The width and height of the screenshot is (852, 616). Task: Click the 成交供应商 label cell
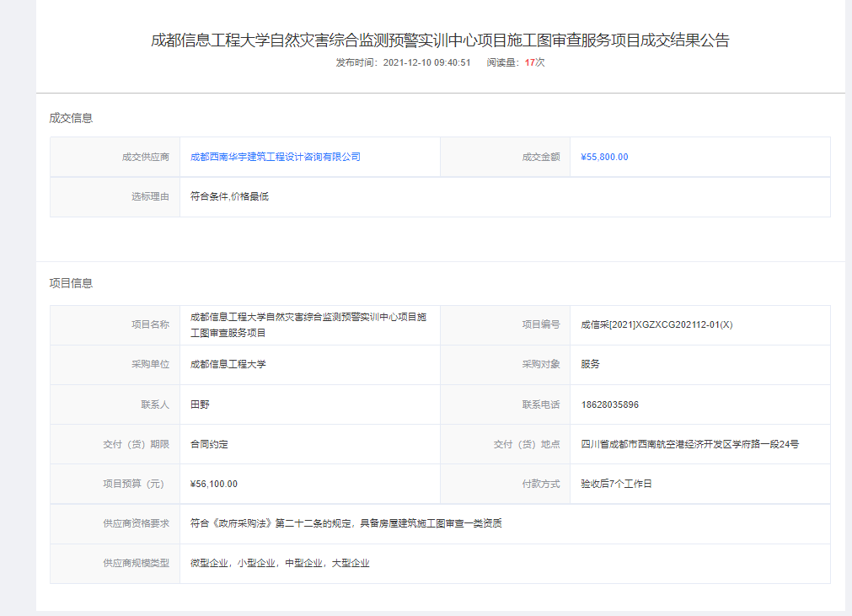tap(115, 157)
